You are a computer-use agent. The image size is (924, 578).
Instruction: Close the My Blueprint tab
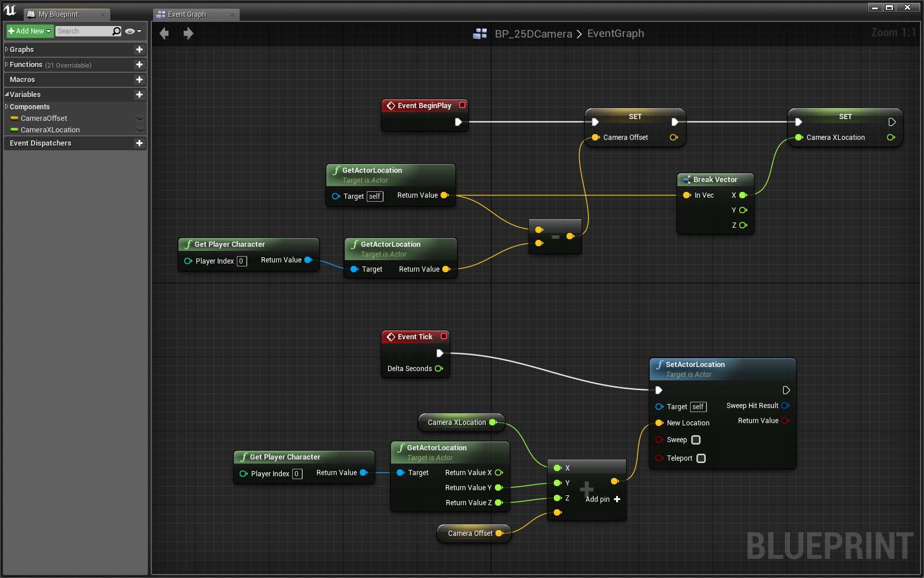pos(103,15)
